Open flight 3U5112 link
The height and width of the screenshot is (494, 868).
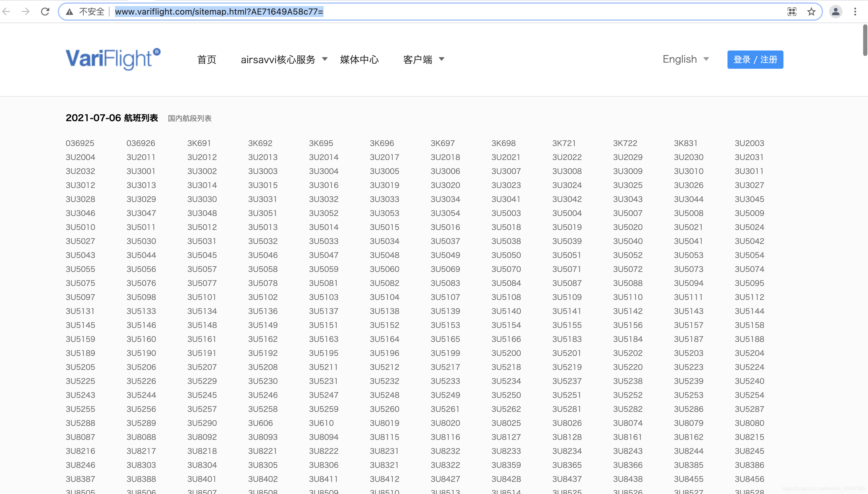pyautogui.click(x=749, y=297)
